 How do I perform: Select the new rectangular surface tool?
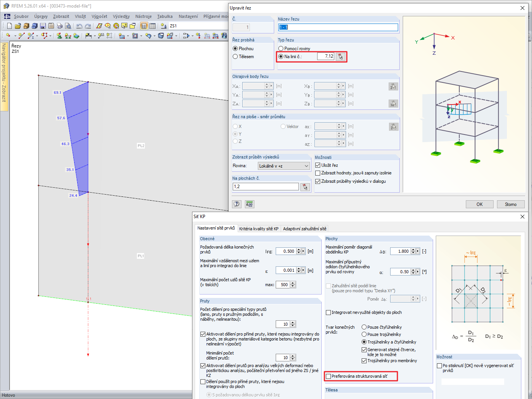click(122, 36)
